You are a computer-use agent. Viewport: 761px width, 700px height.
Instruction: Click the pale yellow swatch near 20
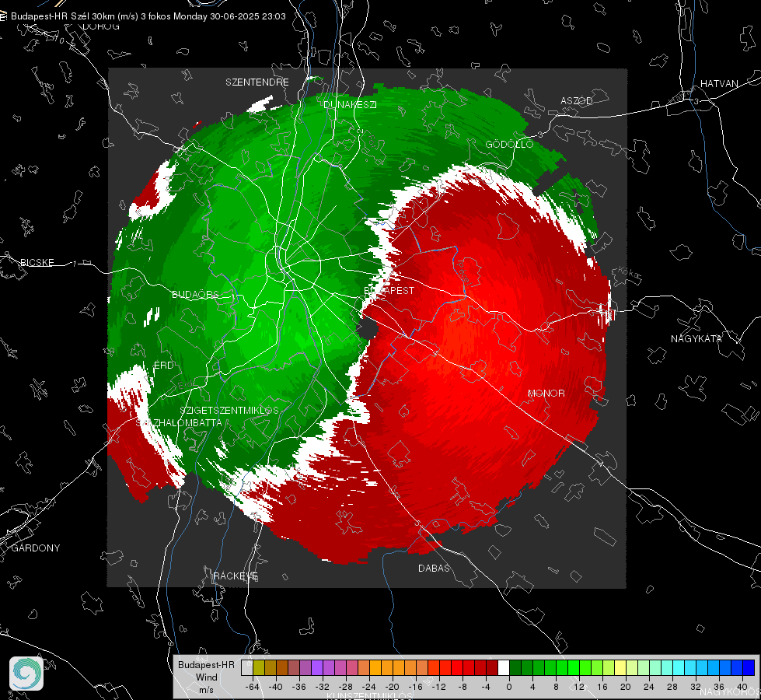click(620, 667)
